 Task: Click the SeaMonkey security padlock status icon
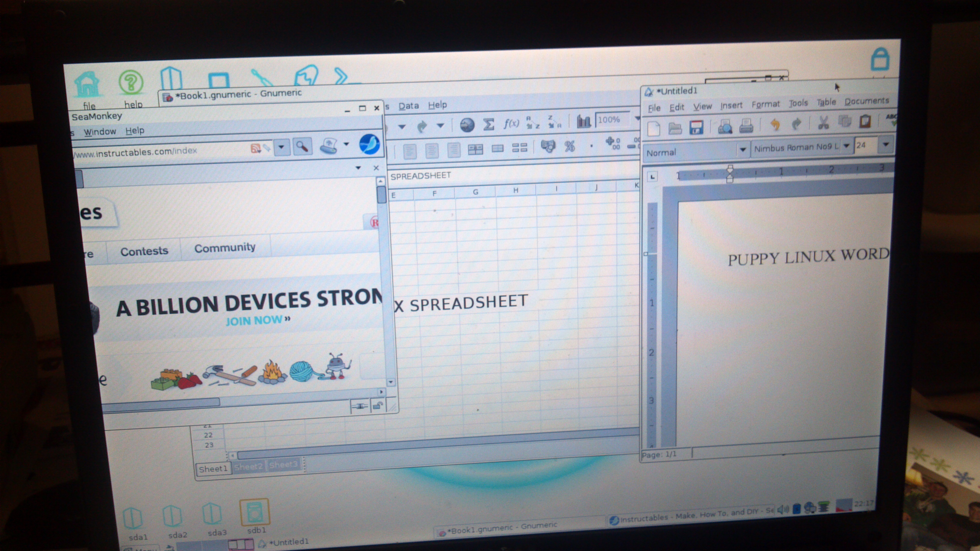(x=378, y=405)
